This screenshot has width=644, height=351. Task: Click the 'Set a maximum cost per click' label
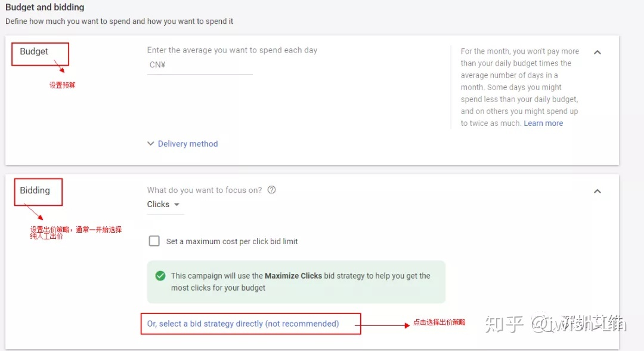click(231, 241)
